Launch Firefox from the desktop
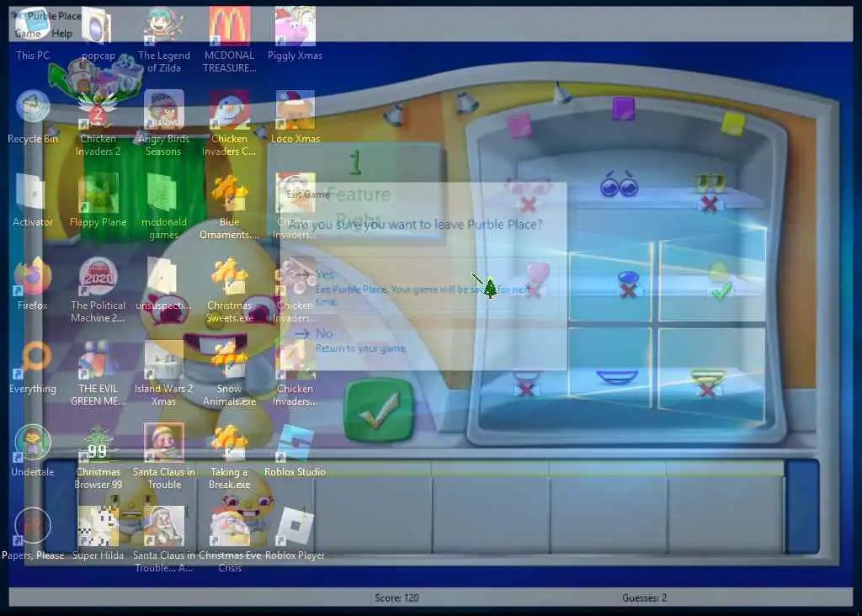The image size is (862, 616). point(33,284)
